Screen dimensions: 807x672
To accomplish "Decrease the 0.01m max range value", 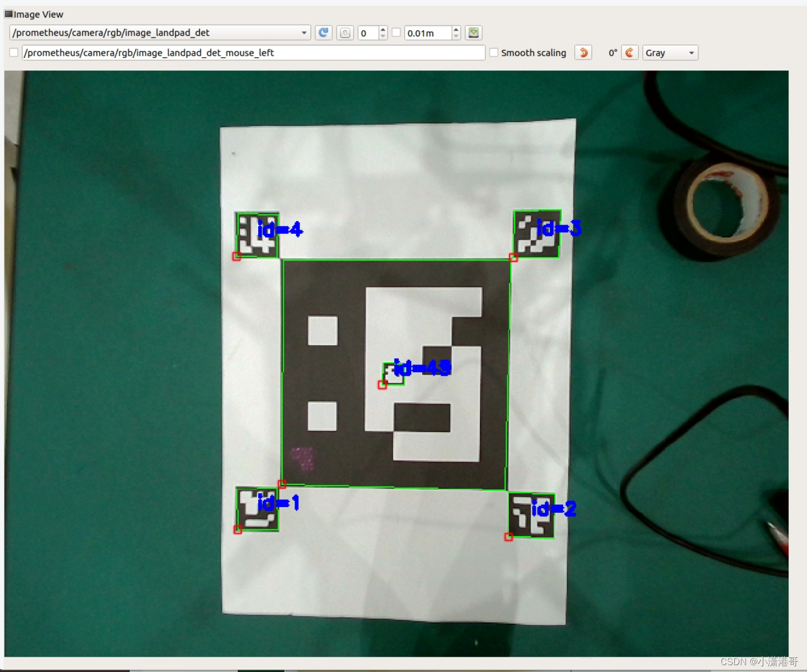I will tap(456, 36).
